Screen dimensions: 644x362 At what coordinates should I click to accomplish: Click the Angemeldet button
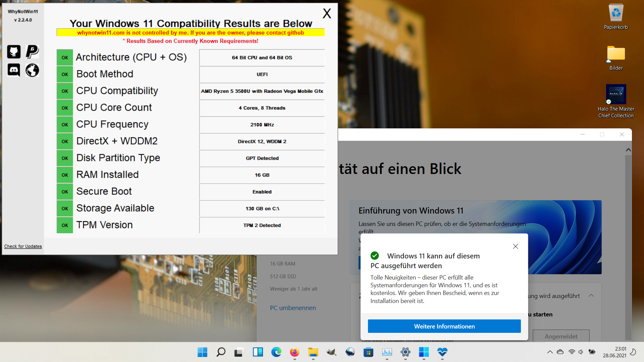tap(561, 336)
